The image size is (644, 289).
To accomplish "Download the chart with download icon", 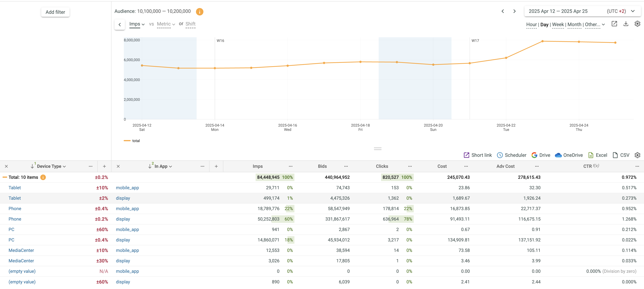I will tap(626, 24).
